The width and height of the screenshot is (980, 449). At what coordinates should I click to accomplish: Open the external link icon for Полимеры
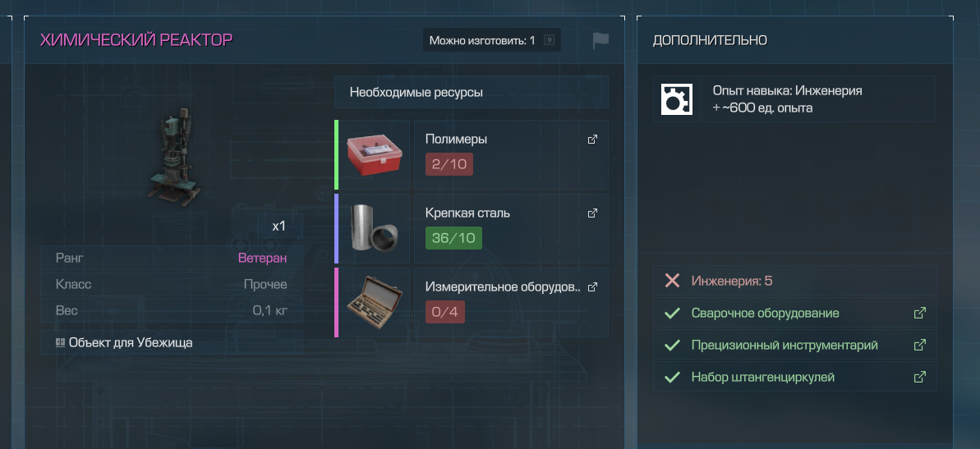pyautogui.click(x=592, y=140)
